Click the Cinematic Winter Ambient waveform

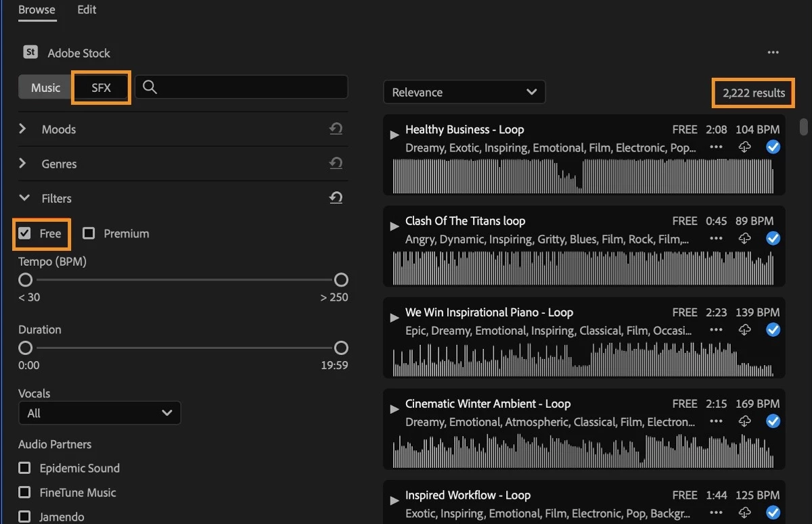pyautogui.click(x=583, y=450)
